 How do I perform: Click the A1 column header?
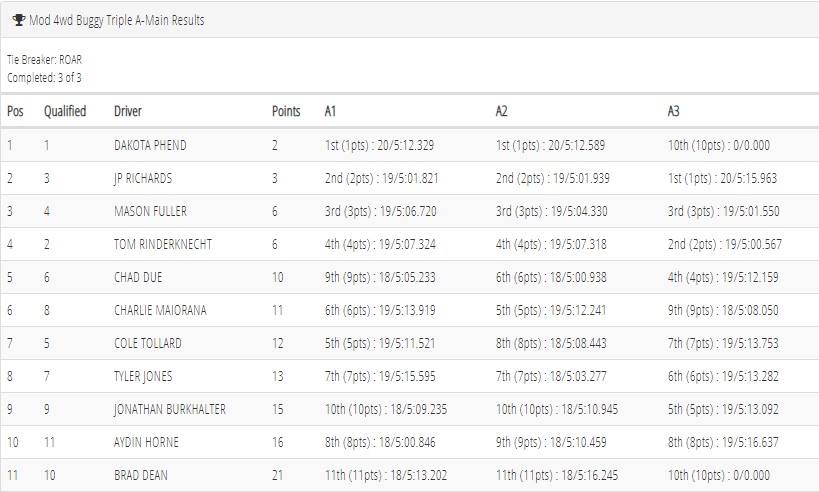pyautogui.click(x=330, y=111)
